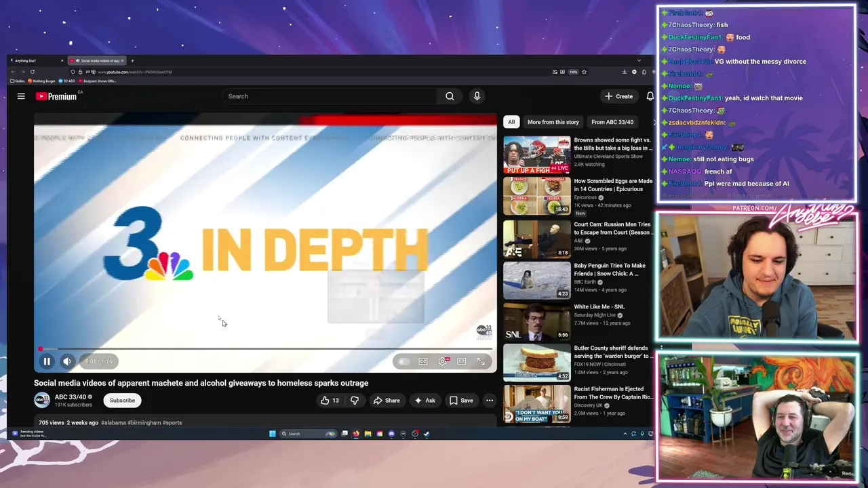Like the video with thumbs up

pos(330,401)
